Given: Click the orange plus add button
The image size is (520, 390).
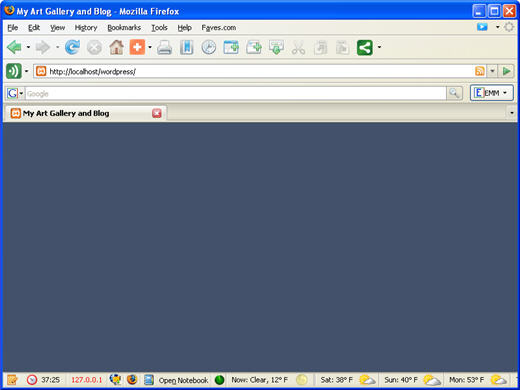Looking at the screenshot, I should [x=137, y=47].
